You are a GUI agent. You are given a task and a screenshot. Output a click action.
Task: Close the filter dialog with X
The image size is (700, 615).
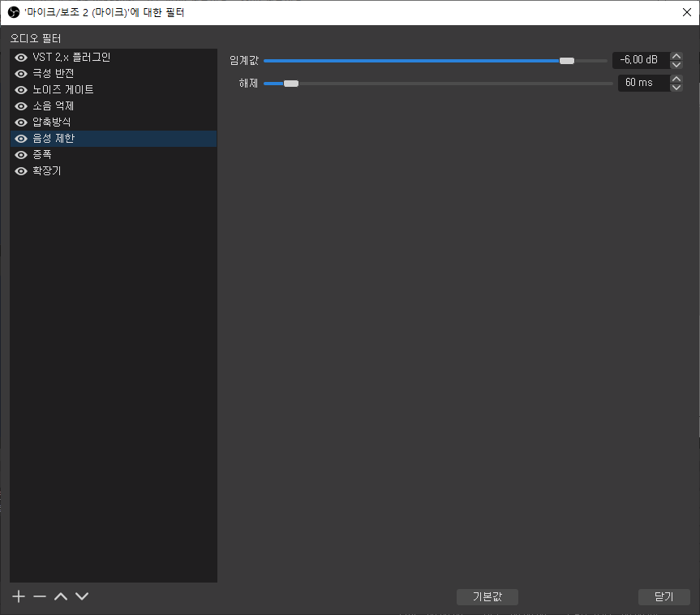686,12
